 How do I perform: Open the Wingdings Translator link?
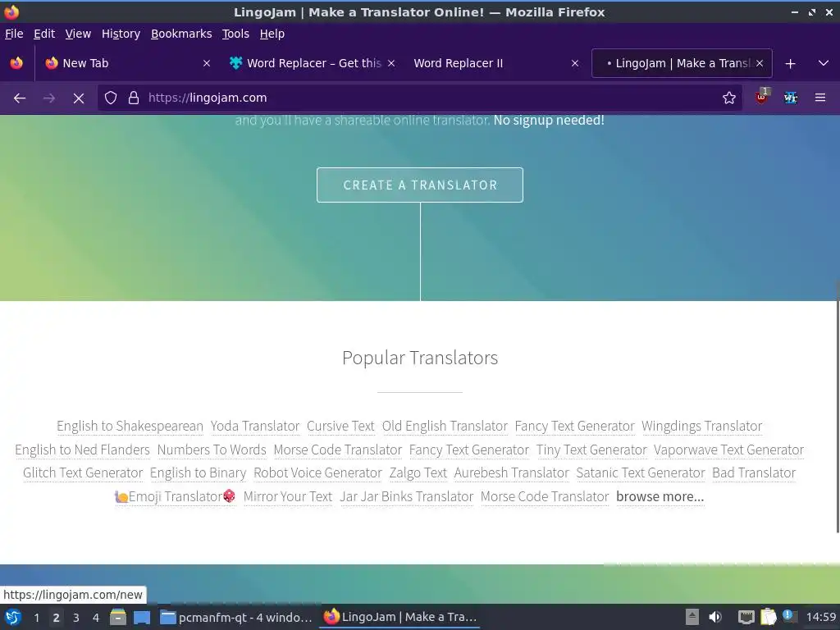(x=702, y=427)
